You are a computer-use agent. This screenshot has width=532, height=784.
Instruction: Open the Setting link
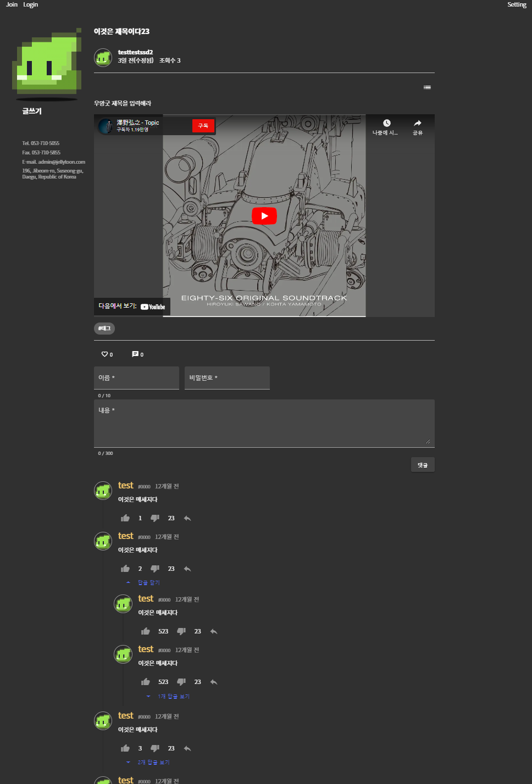(517, 4)
